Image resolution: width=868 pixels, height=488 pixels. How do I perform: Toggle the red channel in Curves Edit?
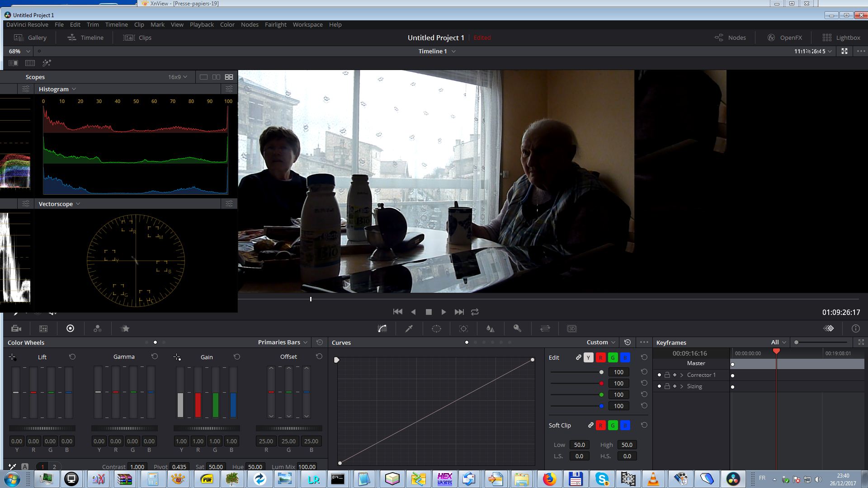pyautogui.click(x=600, y=357)
